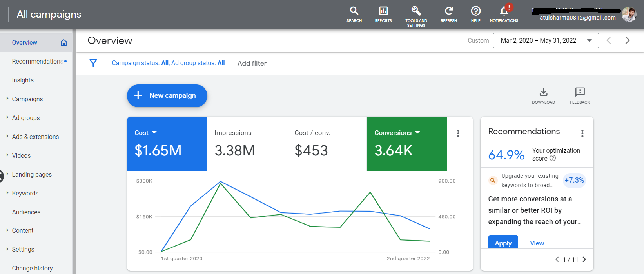This screenshot has height=274, width=644.
Task: Expand the Content sidebar item
Action: tap(7, 230)
